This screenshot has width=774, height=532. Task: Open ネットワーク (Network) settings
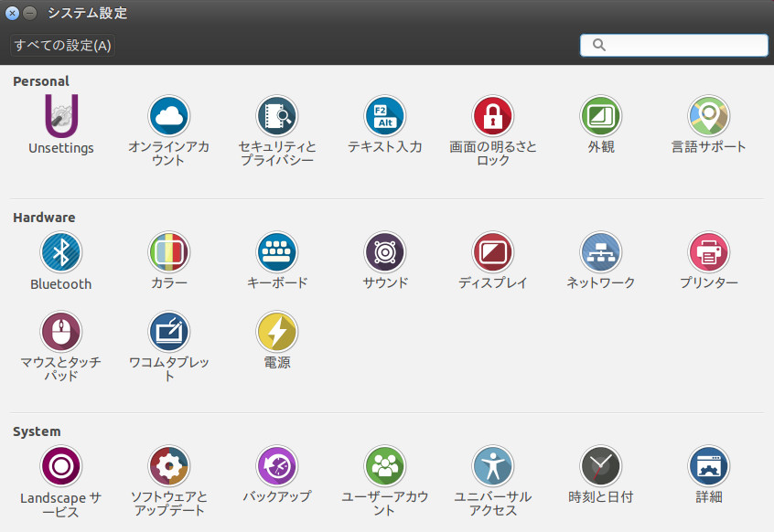[600, 252]
